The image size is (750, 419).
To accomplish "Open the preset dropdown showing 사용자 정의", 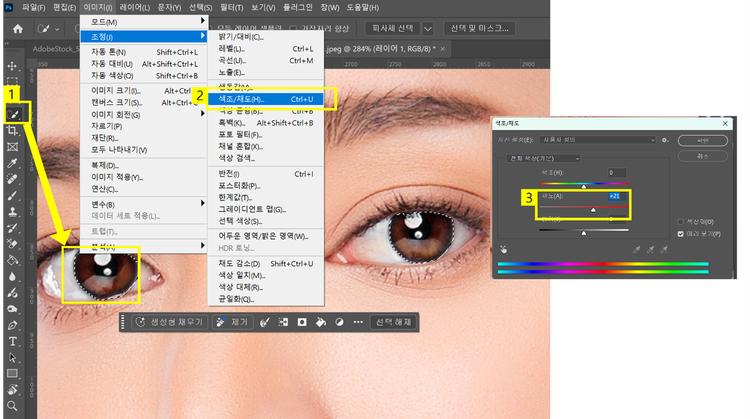I will (598, 140).
